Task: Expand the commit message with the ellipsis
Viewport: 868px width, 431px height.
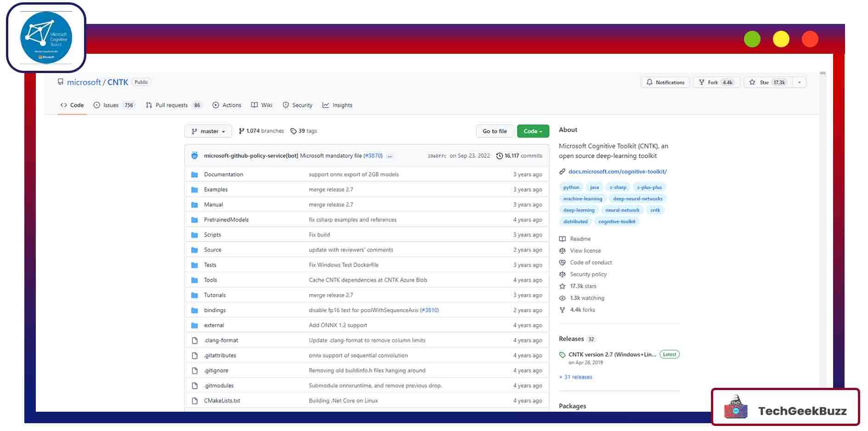Action: pyautogui.click(x=389, y=156)
